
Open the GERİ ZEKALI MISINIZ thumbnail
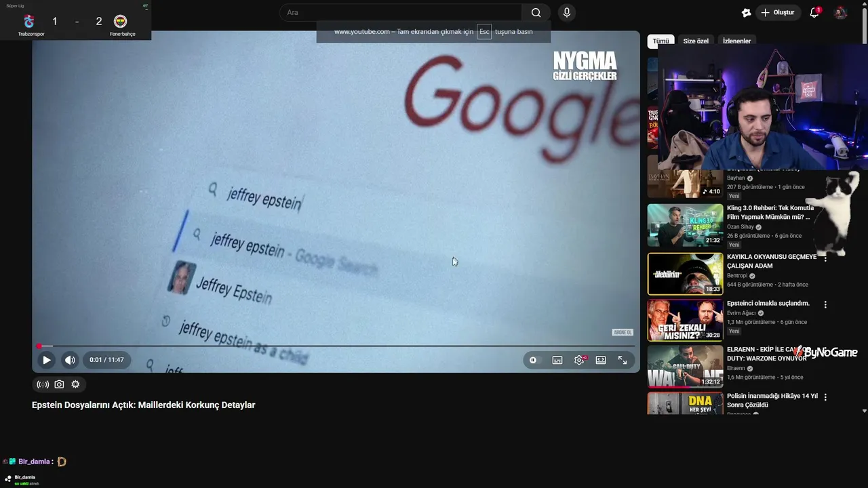pos(685,320)
